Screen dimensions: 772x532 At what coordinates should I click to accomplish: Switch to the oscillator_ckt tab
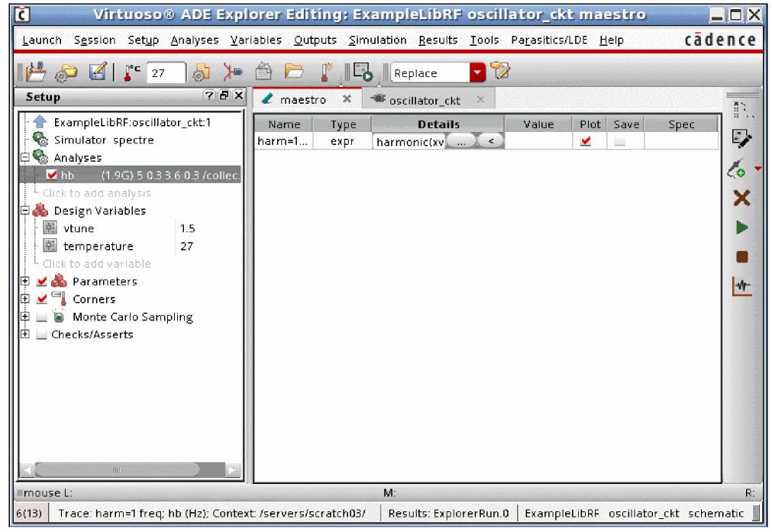424,100
